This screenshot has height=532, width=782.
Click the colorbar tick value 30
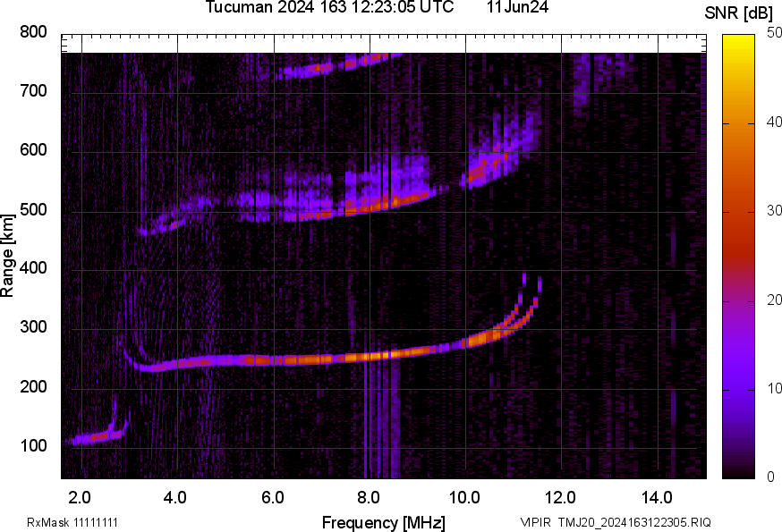pyautogui.click(x=774, y=211)
